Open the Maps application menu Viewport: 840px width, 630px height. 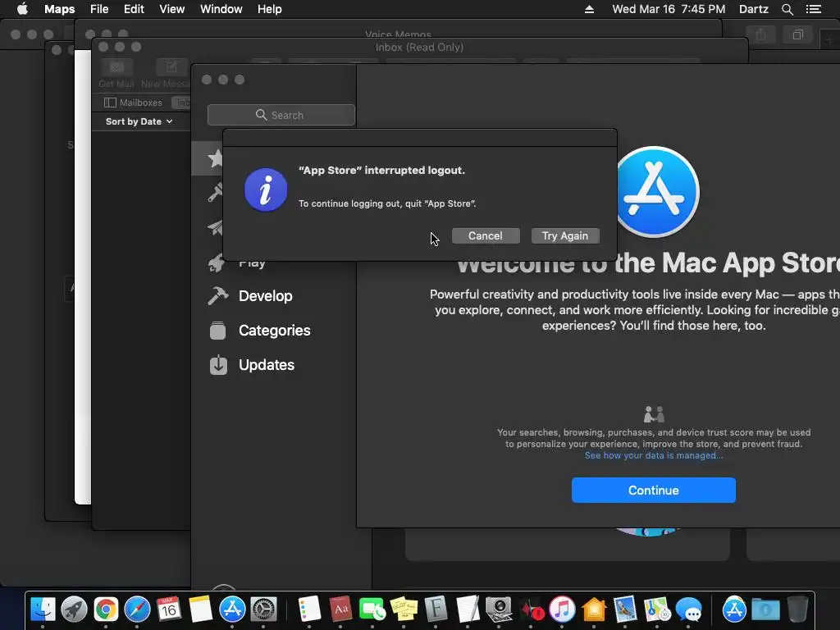[x=59, y=9]
